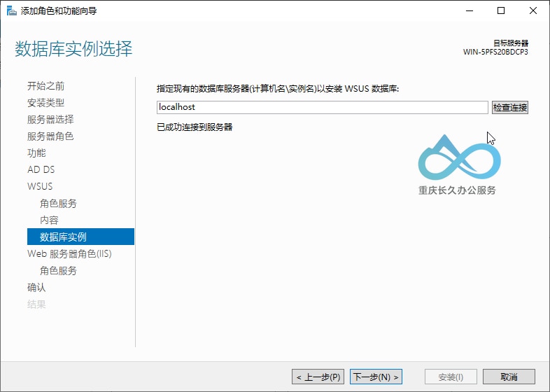Open 服务器选择 step

50,119
